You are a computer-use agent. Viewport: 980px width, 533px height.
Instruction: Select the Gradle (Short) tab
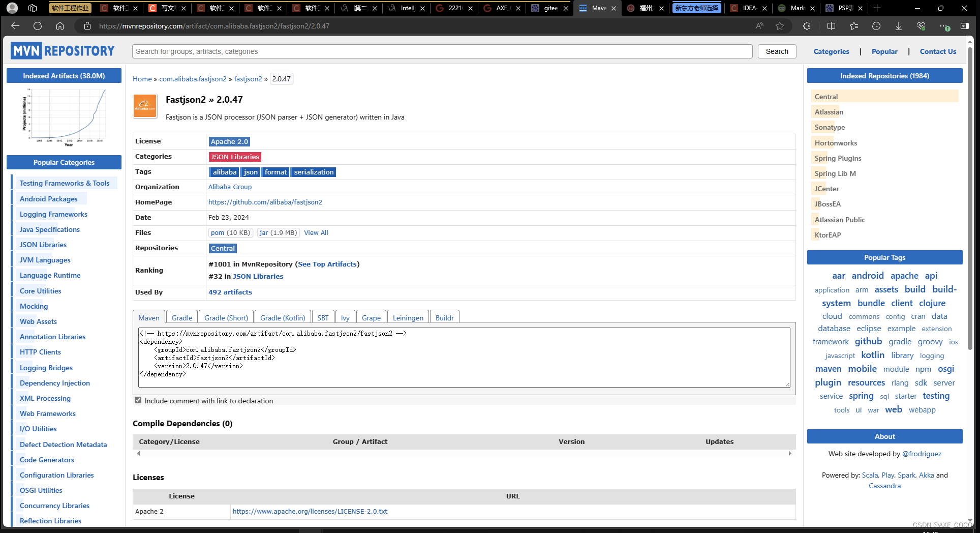(x=226, y=317)
